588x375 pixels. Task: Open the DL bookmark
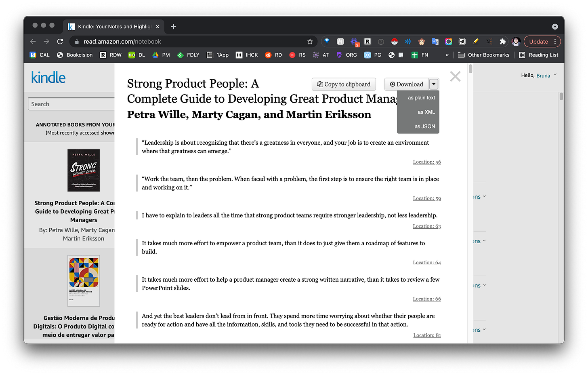coord(136,55)
